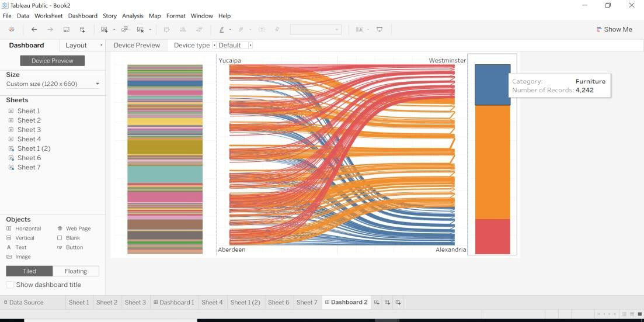This screenshot has height=322, width=644.
Task: Open the Dashboard 1 bottom tab
Action: (x=174, y=302)
